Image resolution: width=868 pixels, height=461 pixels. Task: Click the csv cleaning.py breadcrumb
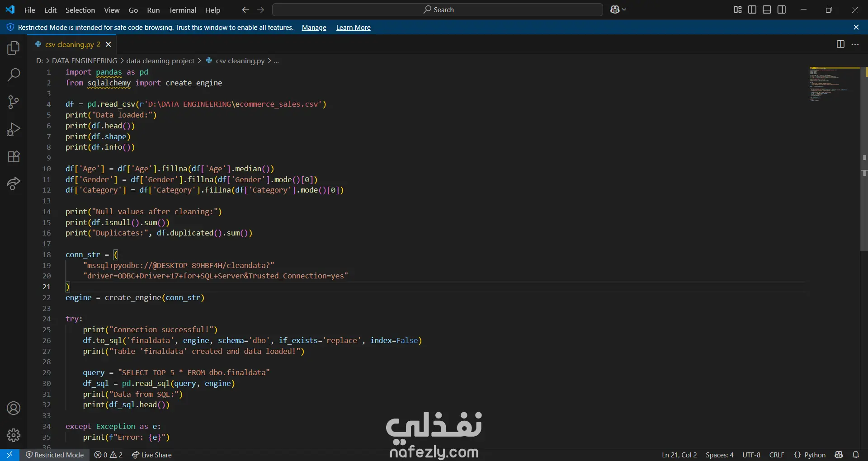tap(240, 61)
